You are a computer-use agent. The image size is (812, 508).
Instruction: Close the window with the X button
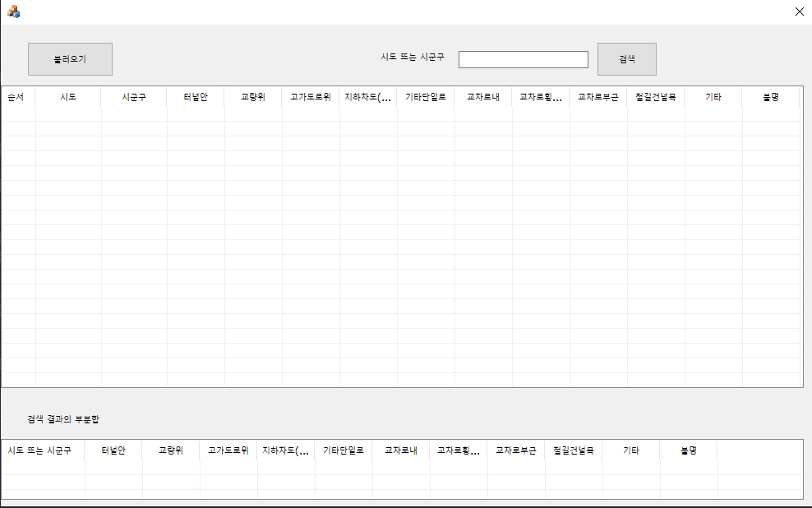click(x=799, y=12)
